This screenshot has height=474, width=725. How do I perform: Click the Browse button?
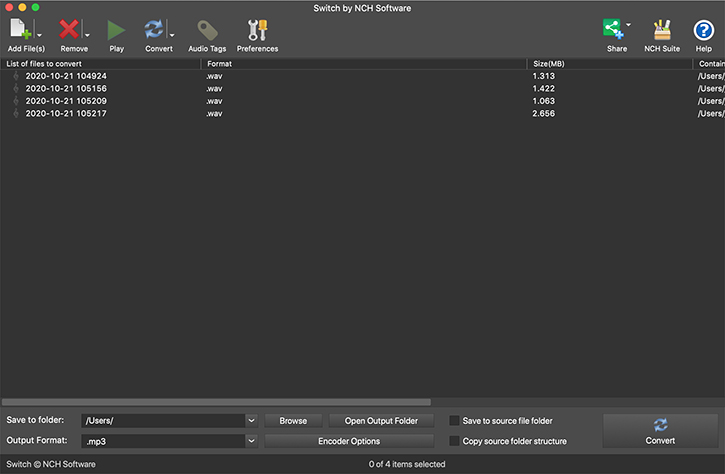click(293, 421)
